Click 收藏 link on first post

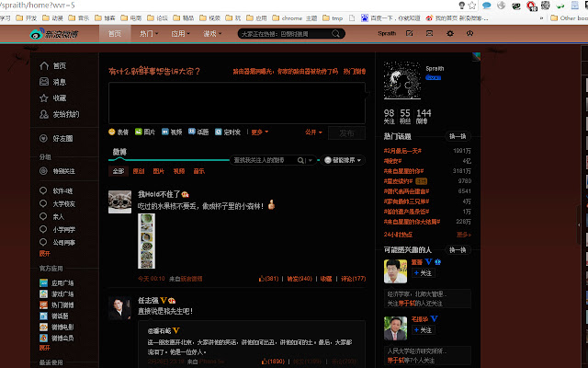click(326, 279)
